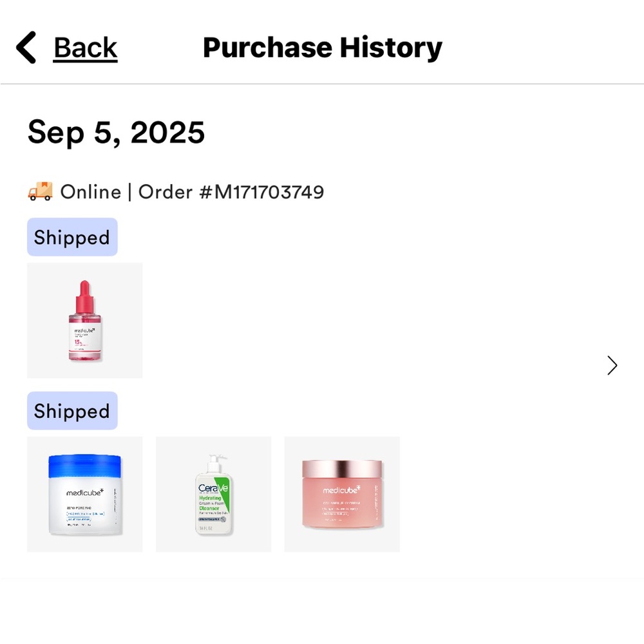Expand order details with right chevron
The height and width of the screenshot is (644, 644).
[x=612, y=365]
